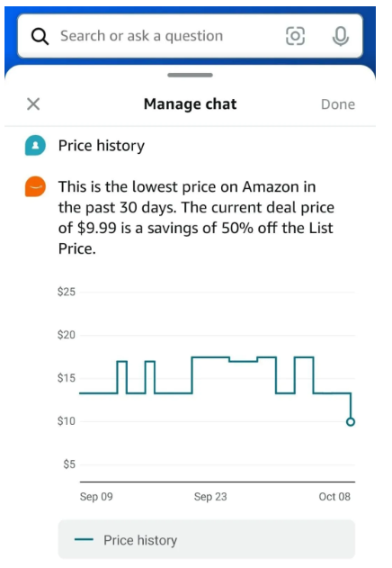Close the Manage chat panel with X
The width and height of the screenshot is (392, 568).
(33, 104)
